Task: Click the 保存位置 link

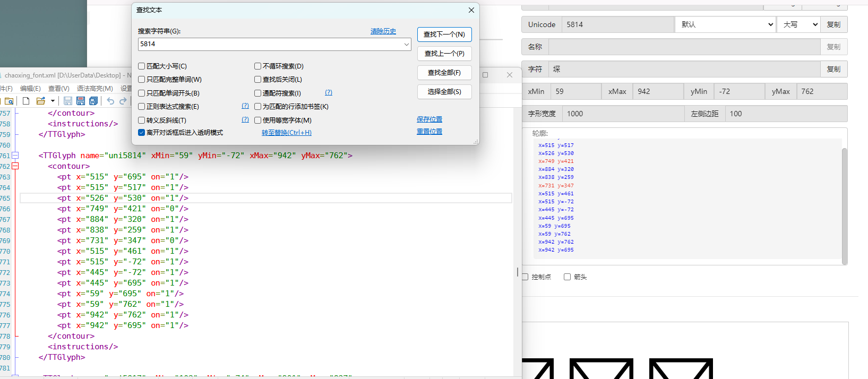Action: coord(429,119)
